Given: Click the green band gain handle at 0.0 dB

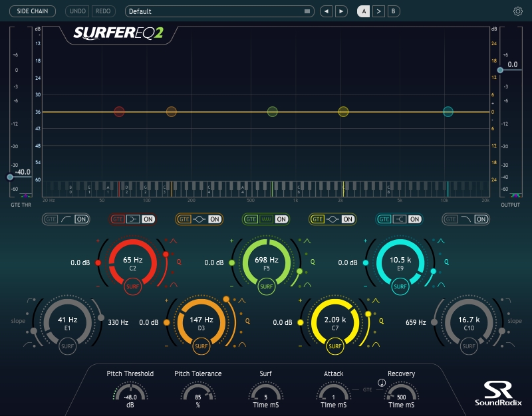Looking at the screenshot, I should coord(231,262).
